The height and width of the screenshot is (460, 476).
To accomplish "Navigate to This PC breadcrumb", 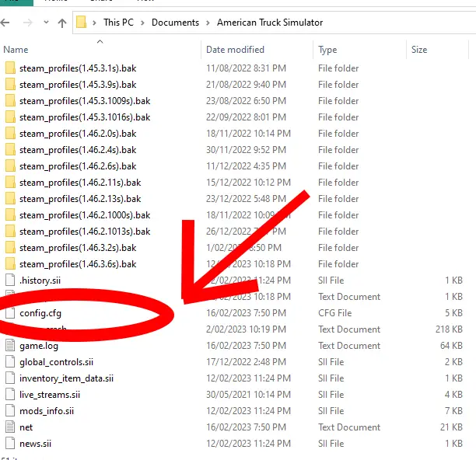I will point(118,23).
